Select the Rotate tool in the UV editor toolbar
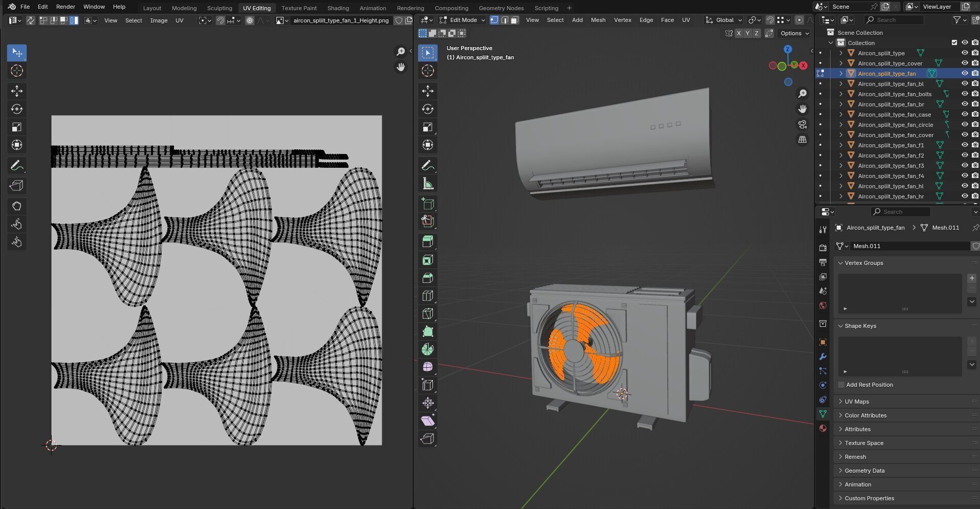Image resolution: width=980 pixels, height=509 pixels. click(x=17, y=109)
